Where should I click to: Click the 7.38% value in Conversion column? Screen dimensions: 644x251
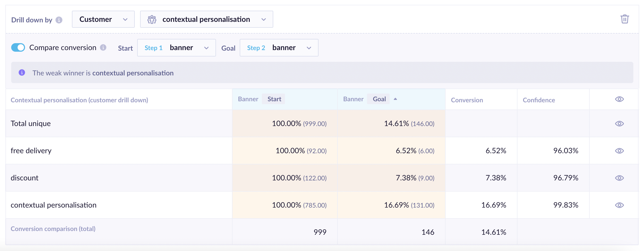(x=496, y=178)
